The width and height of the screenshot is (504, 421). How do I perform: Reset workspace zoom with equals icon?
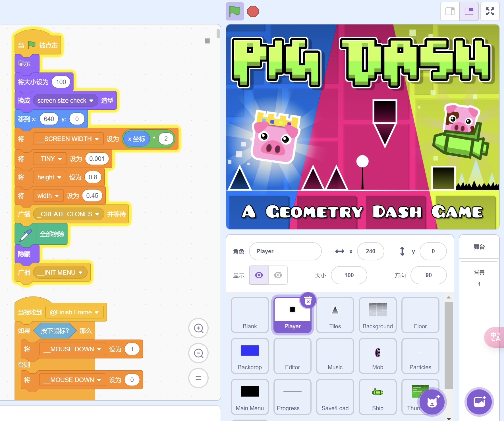tap(198, 378)
